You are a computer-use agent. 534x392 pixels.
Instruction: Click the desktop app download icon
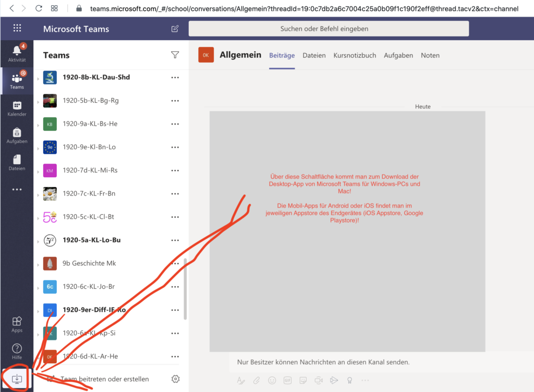(x=17, y=379)
